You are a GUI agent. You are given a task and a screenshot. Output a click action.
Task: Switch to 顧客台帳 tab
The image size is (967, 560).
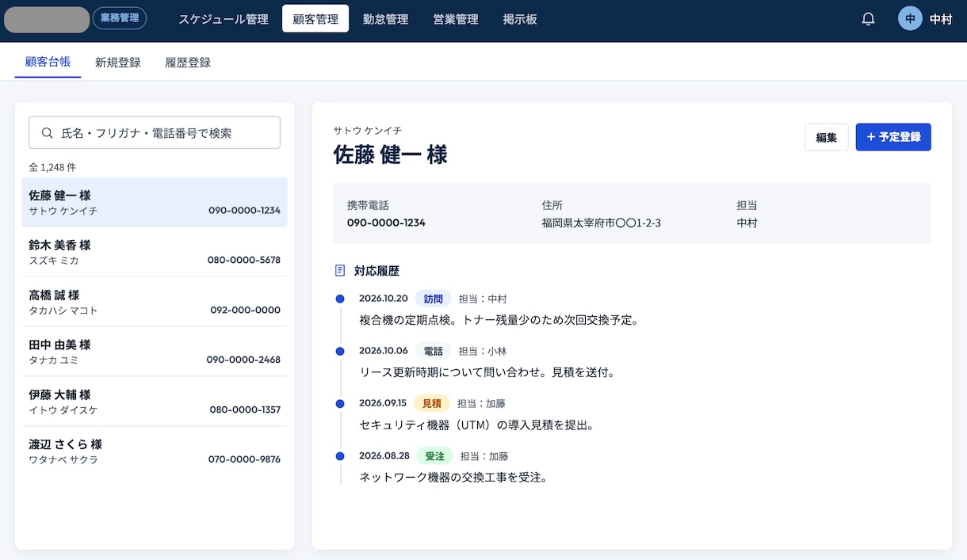(x=48, y=62)
